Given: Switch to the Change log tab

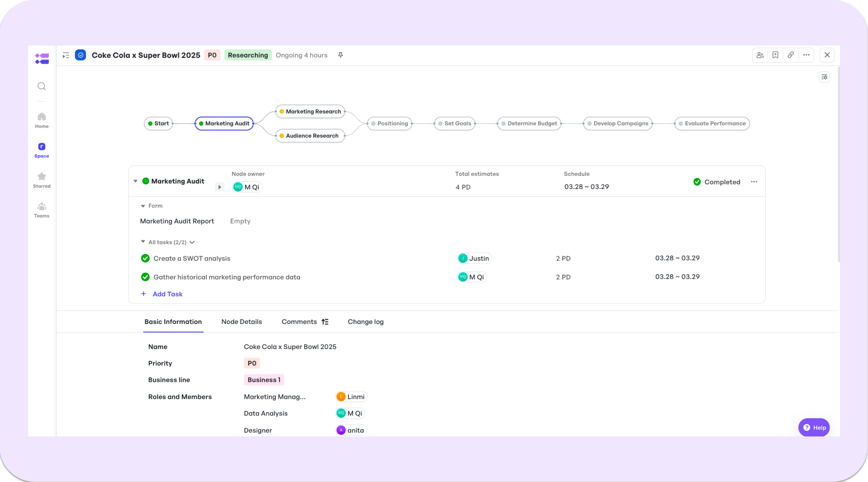Looking at the screenshot, I should [366, 322].
